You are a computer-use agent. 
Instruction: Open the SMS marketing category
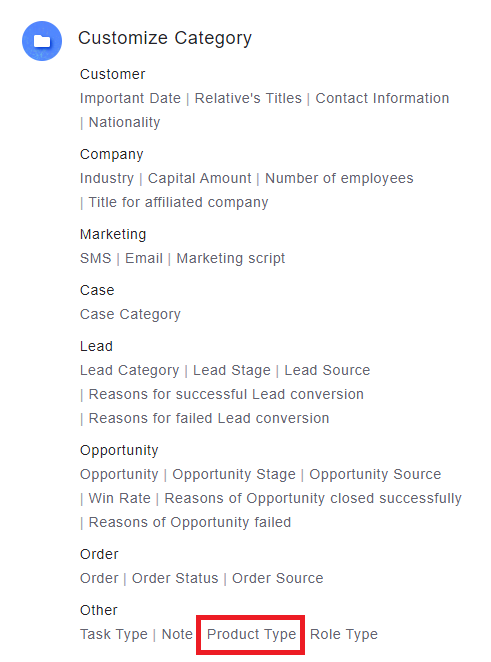point(96,258)
